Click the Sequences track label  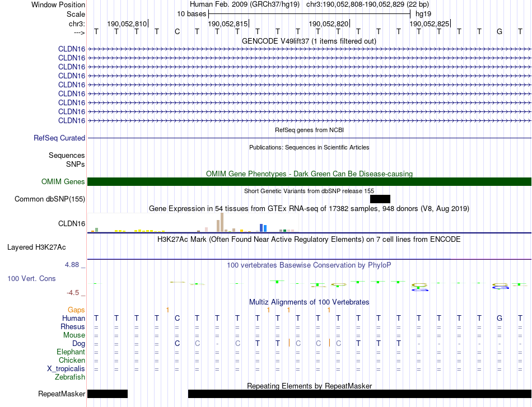[x=67, y=155]
